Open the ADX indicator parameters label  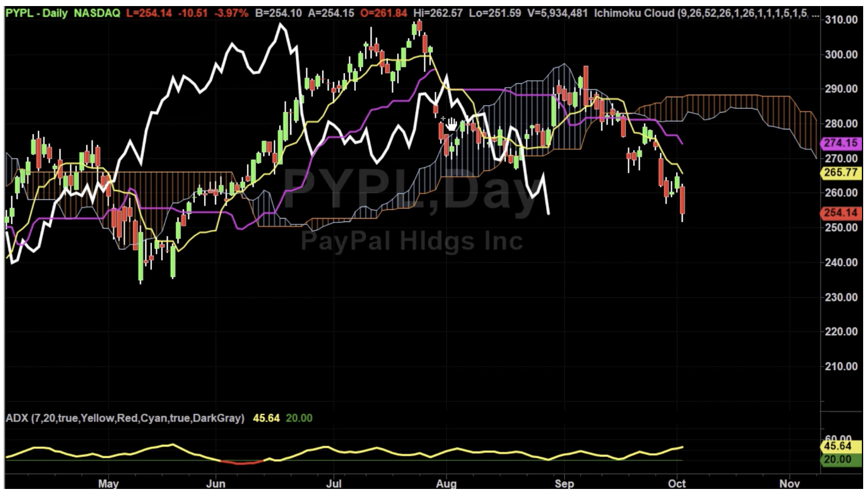(125, 418)
